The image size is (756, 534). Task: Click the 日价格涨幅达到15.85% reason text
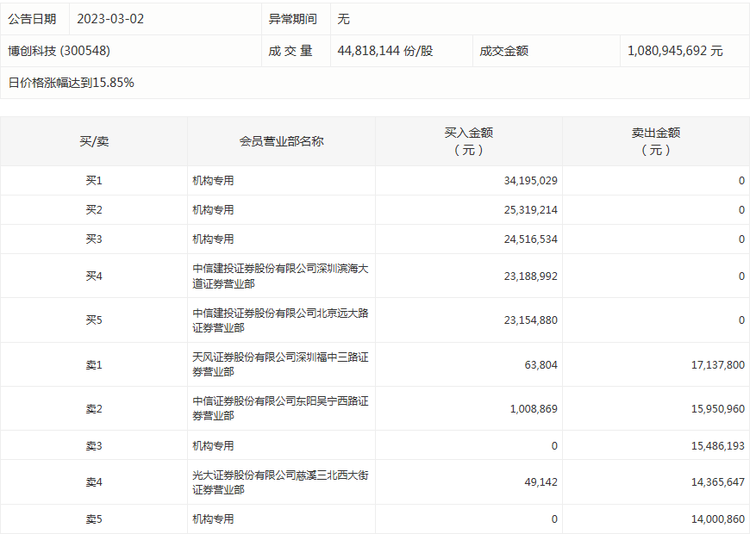coord(72,83)
